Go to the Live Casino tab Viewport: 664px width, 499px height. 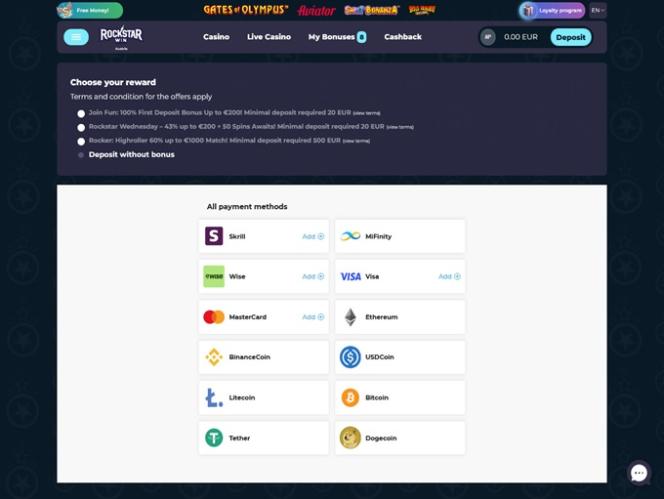[269, 37]
